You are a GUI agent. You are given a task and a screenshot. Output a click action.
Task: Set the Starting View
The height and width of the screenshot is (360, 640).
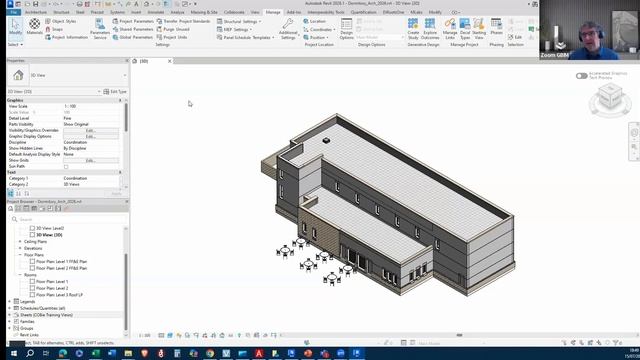[479, 29]
